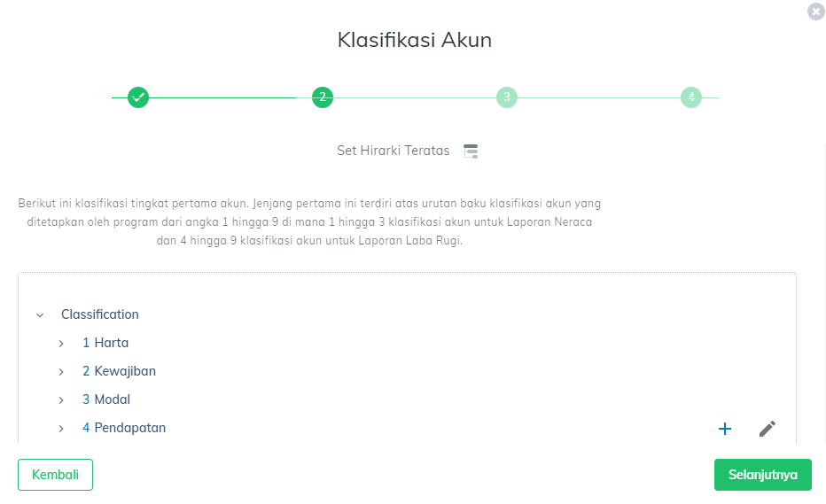Jump to step 4 circle
The image size is (826, 504).
click(x=691, y=97)
